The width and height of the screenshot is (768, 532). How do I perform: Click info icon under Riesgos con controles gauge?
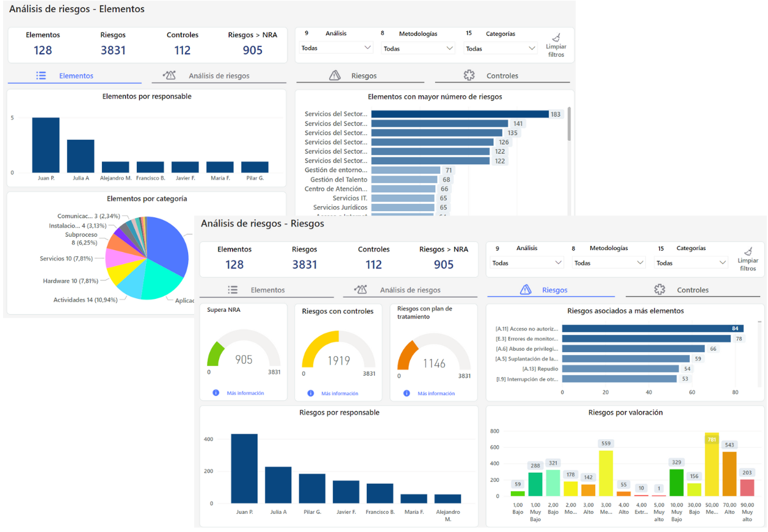click(x=311, y=394)
